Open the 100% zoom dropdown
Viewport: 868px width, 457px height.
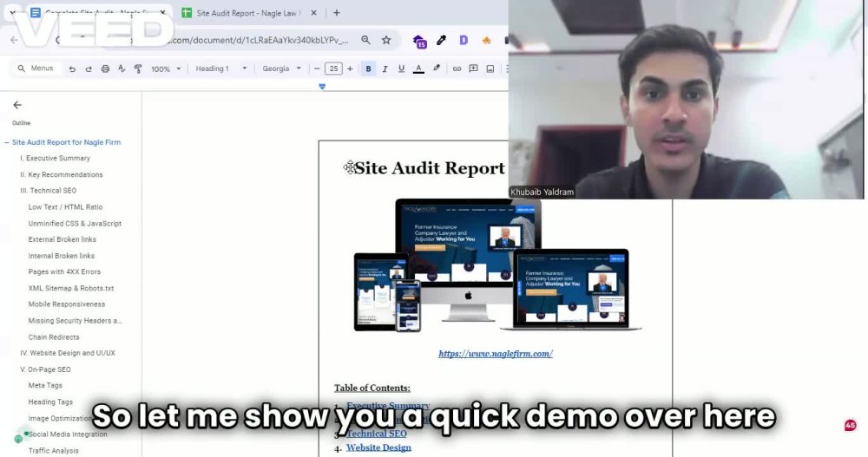[166, 69]
